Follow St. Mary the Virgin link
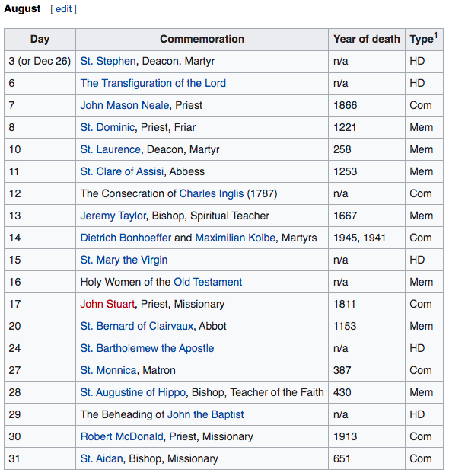Screen dimensions: 449x476 (124, 260)
